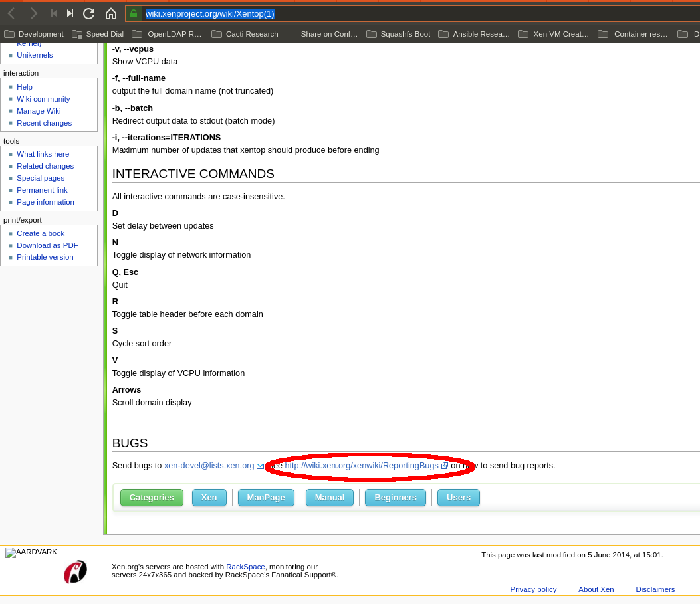Open the Download as PDF link
This screenshot has height=604, width=700.
point(47,245)
